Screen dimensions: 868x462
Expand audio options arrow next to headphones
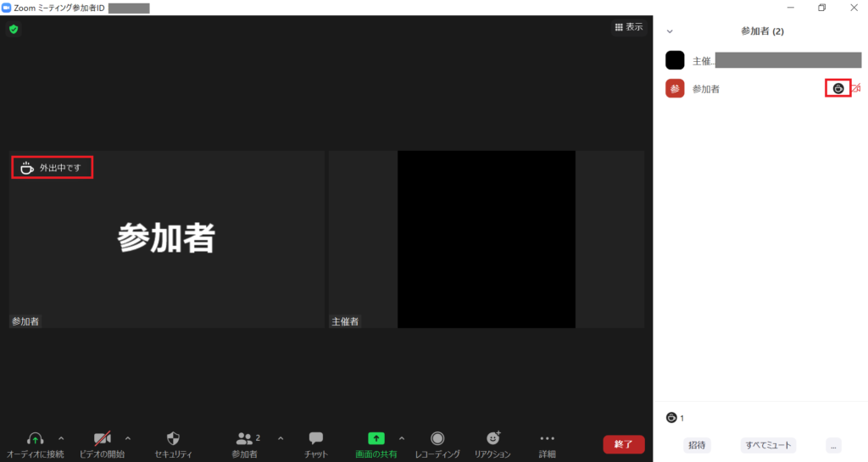coord(60,438)
